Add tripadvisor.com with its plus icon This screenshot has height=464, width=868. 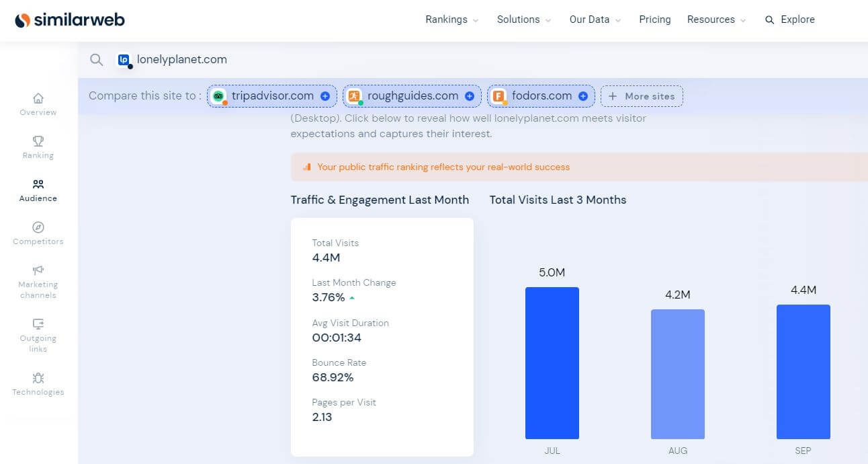[325, 96]
